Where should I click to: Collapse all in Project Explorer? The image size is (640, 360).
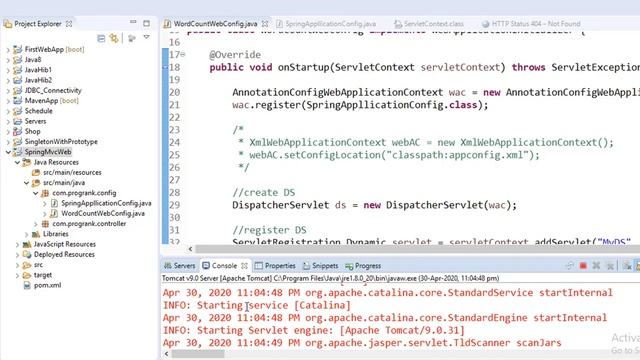coord(101,38)
